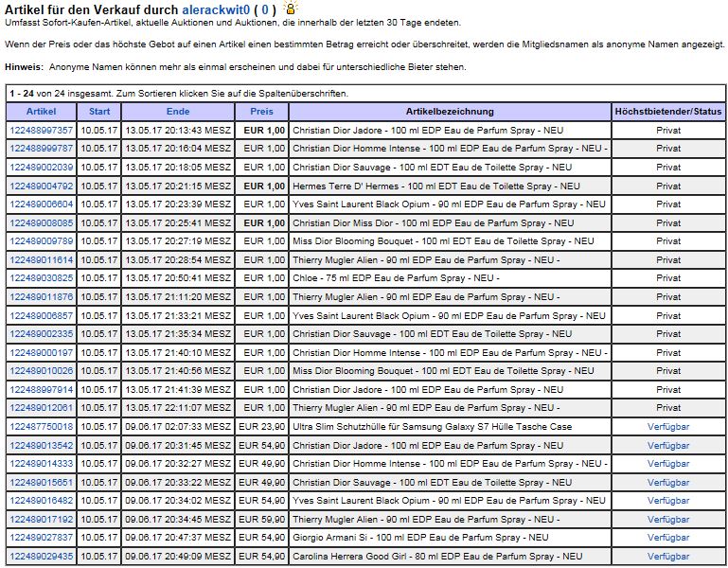Click Verfügbar in row ending 09.06.17 20:34:02

point(668,501)
